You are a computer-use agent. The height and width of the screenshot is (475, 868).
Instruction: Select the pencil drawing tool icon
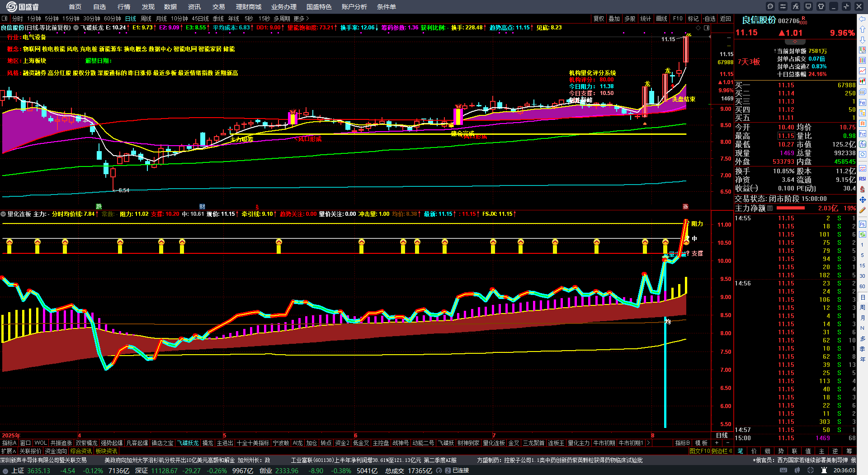pyautogui.click(x=863, y=210)
